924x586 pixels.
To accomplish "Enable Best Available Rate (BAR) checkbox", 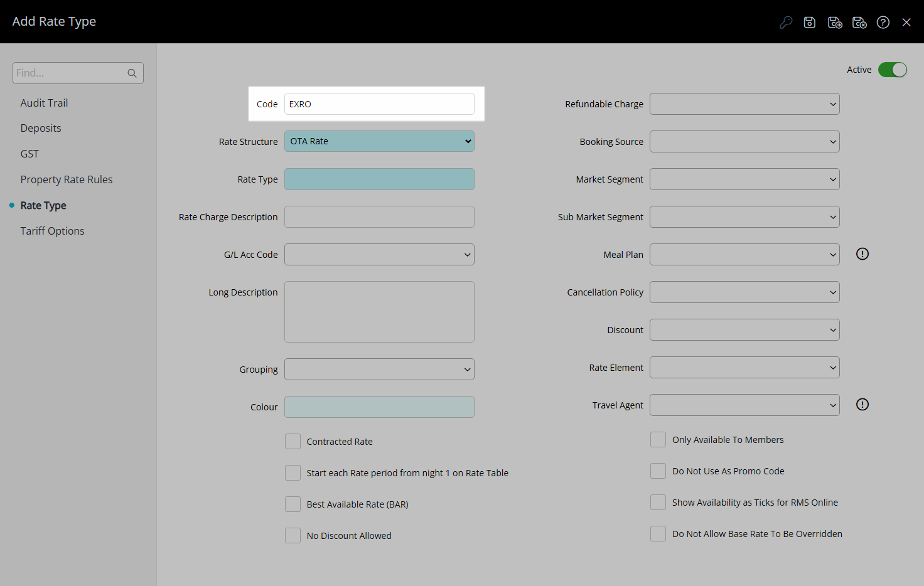I will (293, 504).
